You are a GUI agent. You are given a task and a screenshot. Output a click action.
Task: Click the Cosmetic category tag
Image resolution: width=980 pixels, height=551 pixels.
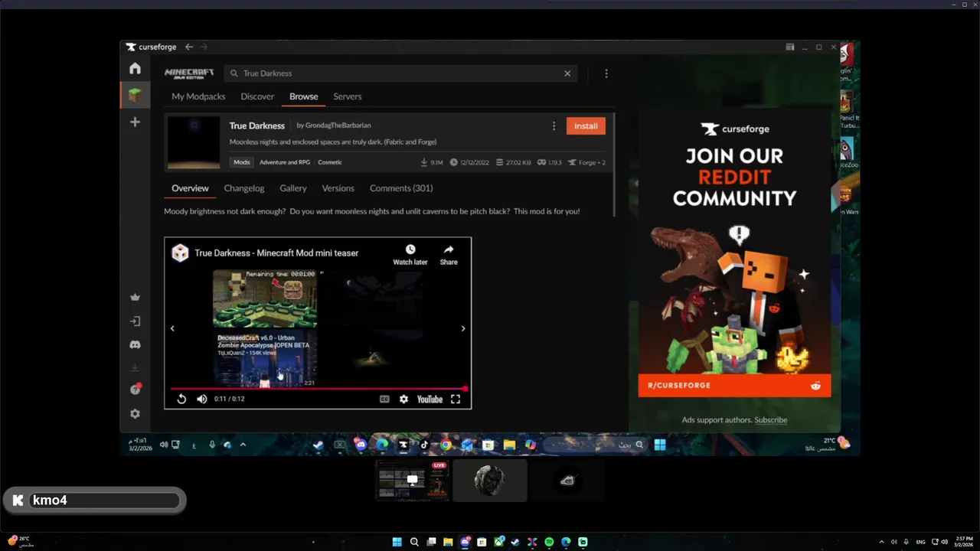[330, 162]
